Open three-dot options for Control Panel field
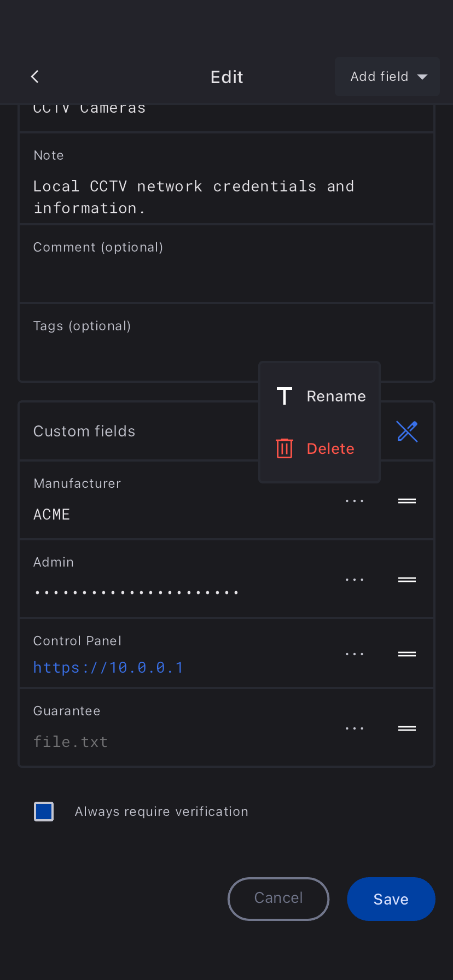Screen dimensions: 453x980 355,654
